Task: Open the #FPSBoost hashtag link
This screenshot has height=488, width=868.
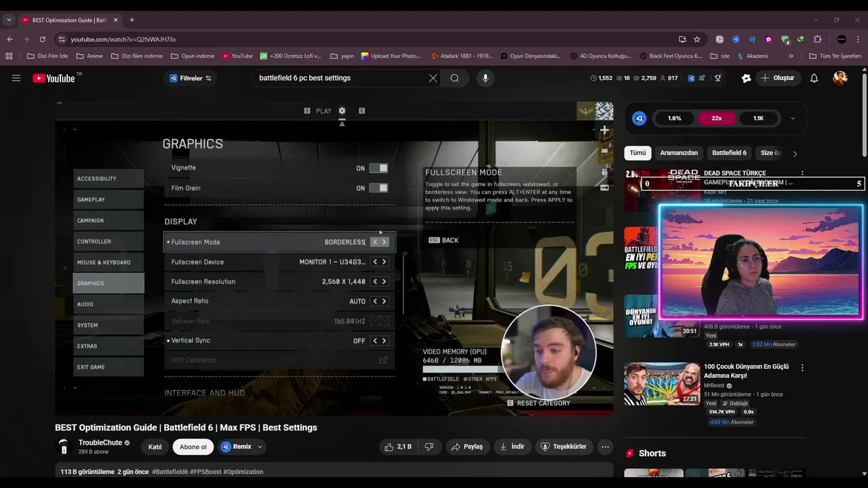Action: pos(205,472)
